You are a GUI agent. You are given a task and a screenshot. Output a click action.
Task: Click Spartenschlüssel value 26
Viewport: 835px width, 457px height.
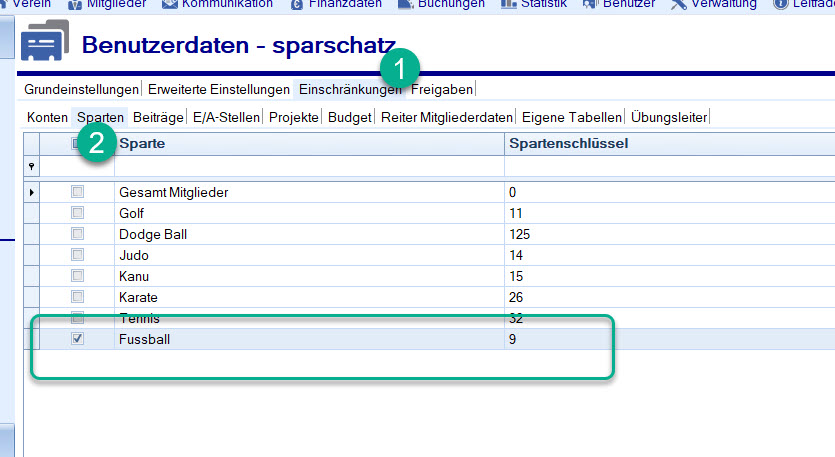(x=516, y=297)
